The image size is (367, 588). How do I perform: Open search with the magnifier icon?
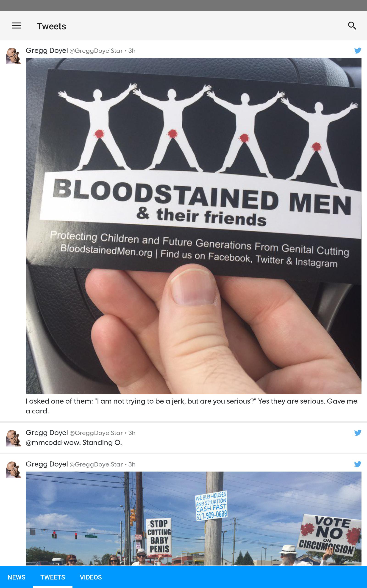click(x=352, y=25)
